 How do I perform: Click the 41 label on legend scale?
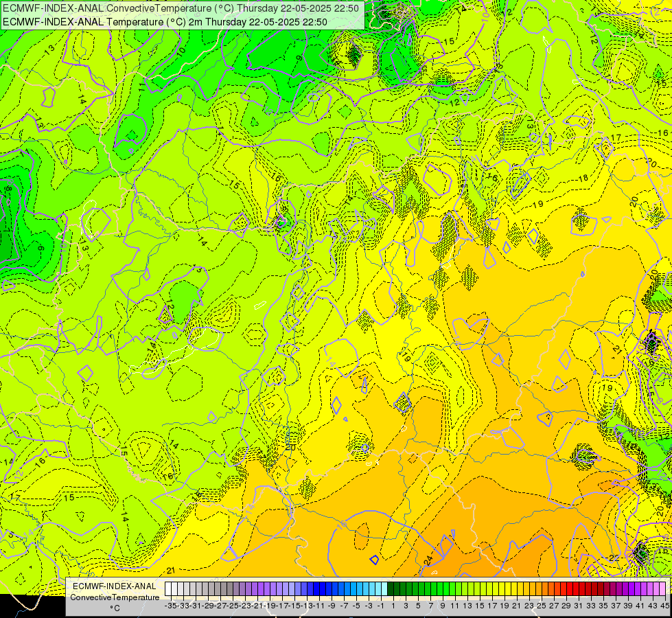click(640, 606)
